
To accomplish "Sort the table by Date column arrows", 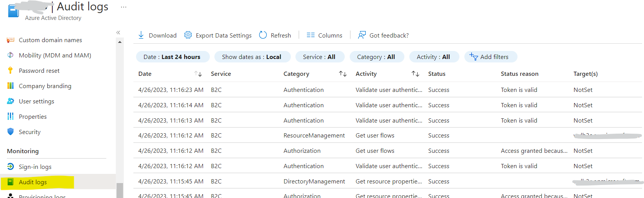I will [198, 74].
